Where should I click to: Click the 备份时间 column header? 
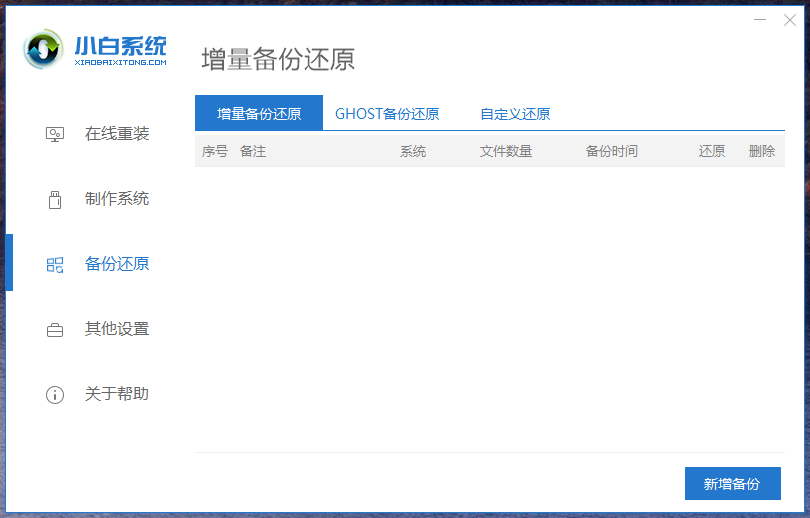(x=612, y=151)
